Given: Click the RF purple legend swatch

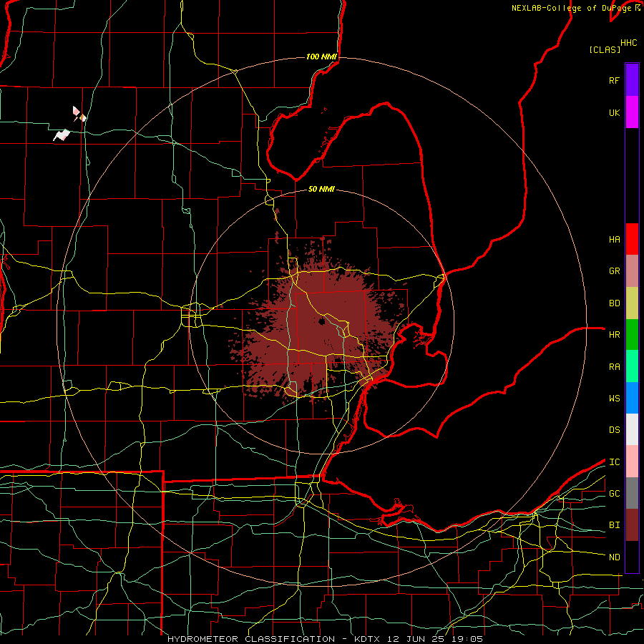Looking at the screenshot, I should [632, 80].
